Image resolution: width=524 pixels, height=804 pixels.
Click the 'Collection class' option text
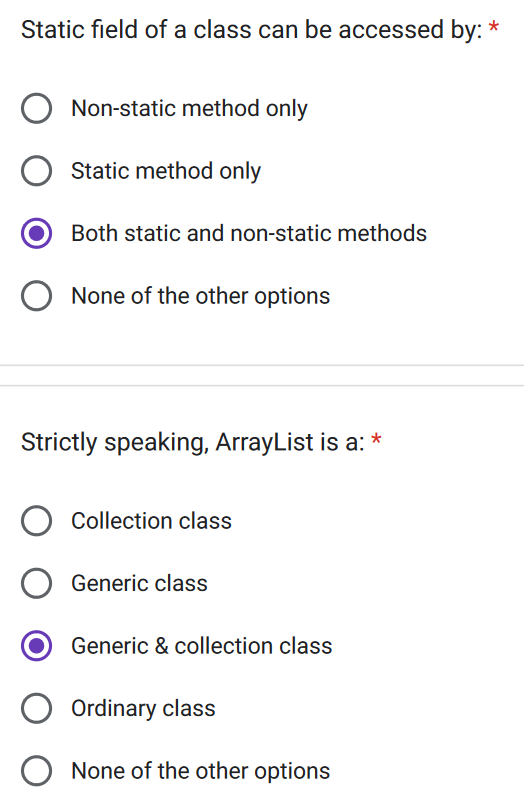[151, 521]
